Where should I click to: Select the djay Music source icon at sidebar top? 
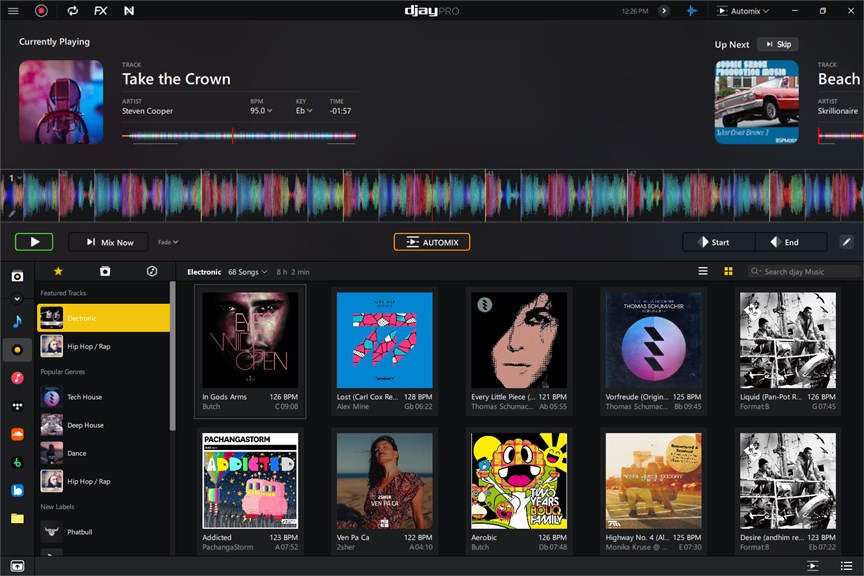tap(18, 276)
